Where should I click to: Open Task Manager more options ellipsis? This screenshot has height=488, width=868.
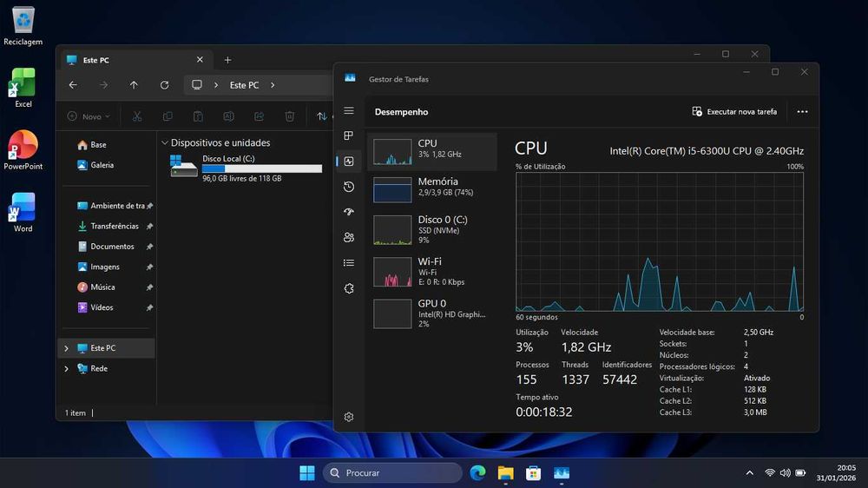[802, 112]
